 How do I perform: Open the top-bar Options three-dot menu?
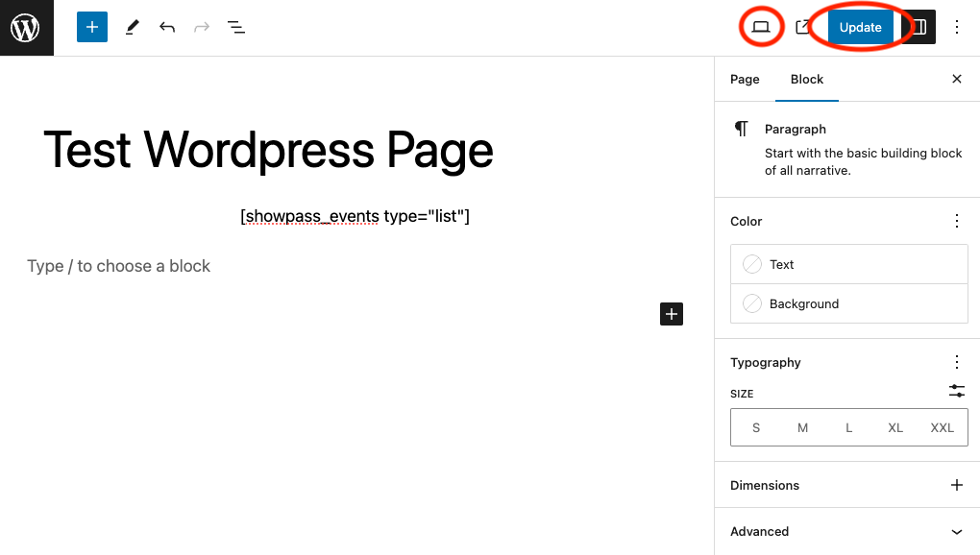click(956, 27)
